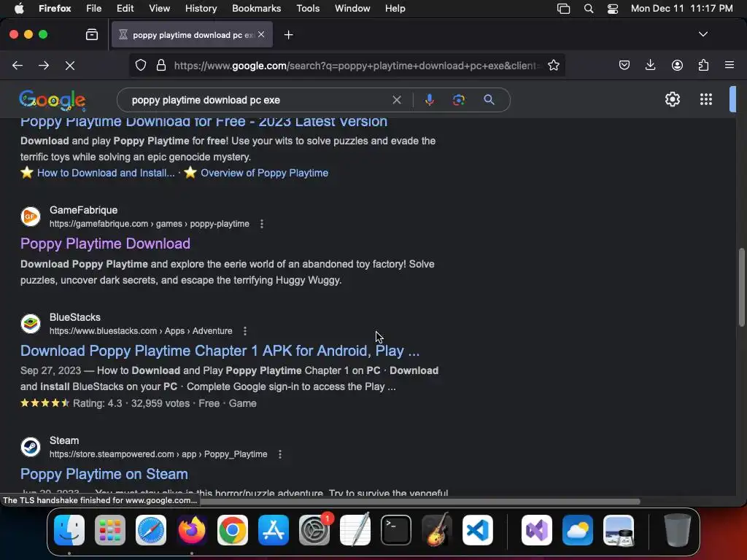The height and width of the screenshot is (560, 747).
Task: Launch Terminal from the Dock
Action: click(x=396, y=530)
